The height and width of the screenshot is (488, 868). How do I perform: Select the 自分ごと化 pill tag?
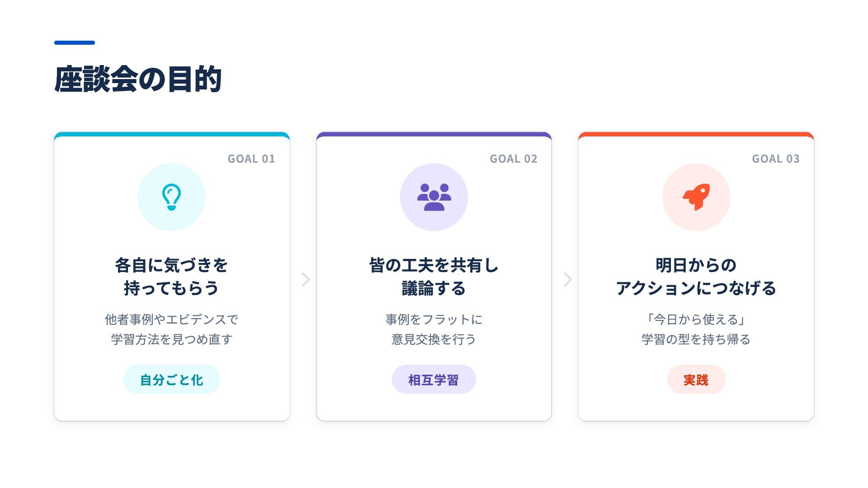tap(172, 380)
